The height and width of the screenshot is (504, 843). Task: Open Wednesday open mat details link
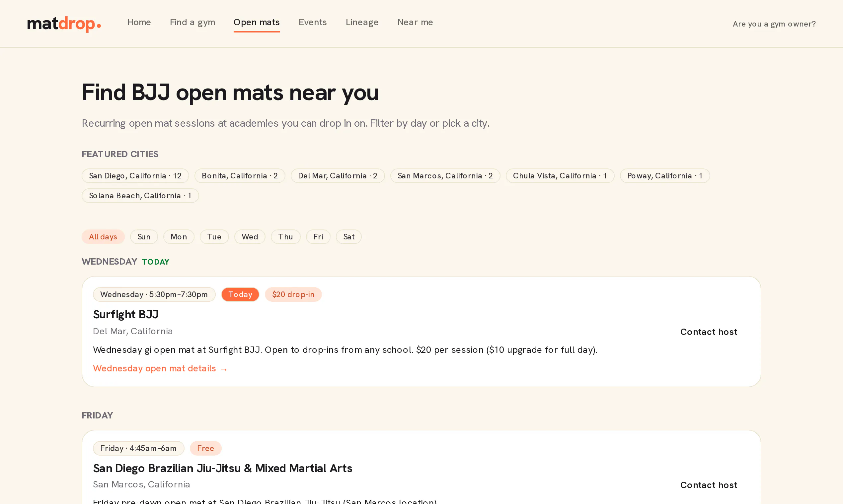click(x=160, y=368)
